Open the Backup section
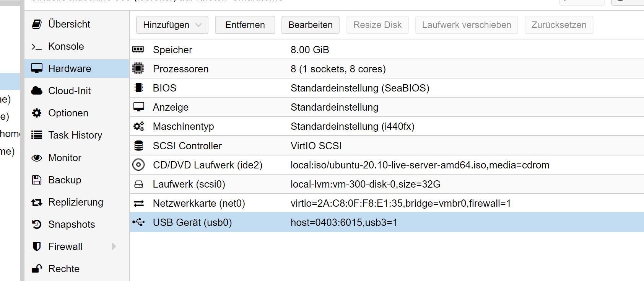Screen dimensions: 644x281 [x=65, y=180]
